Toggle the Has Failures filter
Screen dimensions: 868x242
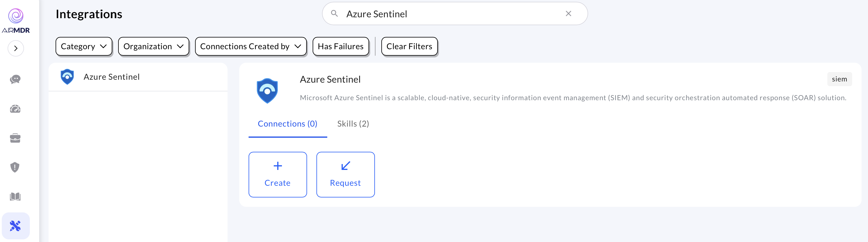point(340,46)
